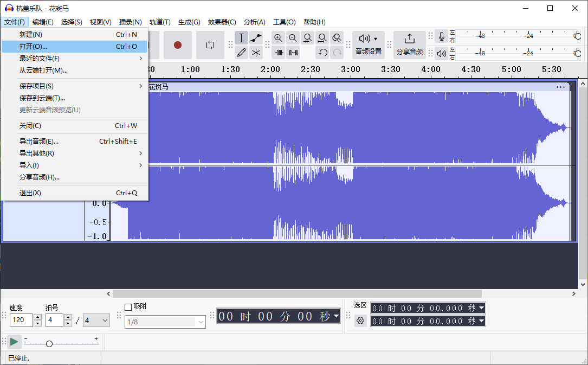
Task: Toggle the Loop playback button
Action: (211, 45)
